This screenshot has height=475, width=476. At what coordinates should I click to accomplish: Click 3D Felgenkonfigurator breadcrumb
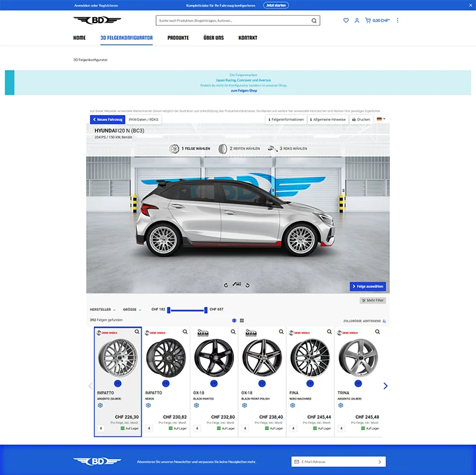tap(91, 60)
